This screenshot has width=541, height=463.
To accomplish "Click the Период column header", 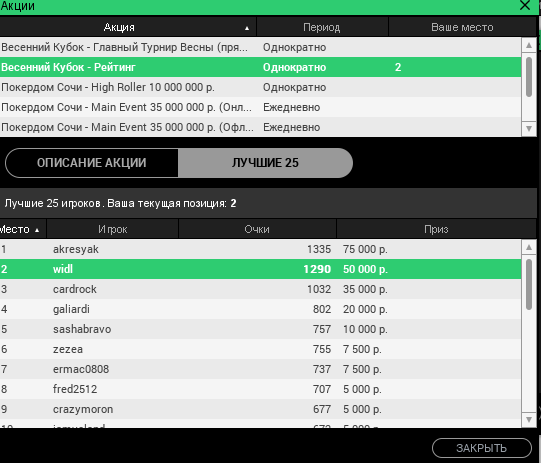I will pyautogui.click(x=322, y=27).
